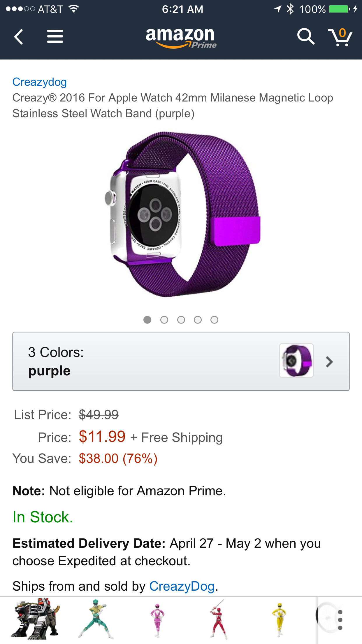Open the shopping cart
This screenshot has height=644, width=362.
point(340,37)
